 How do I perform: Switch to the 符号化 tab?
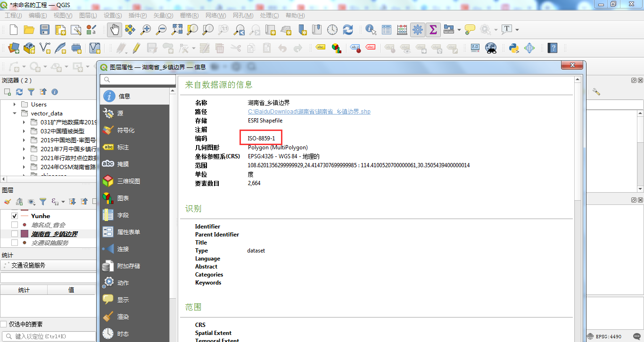(134, 130)
